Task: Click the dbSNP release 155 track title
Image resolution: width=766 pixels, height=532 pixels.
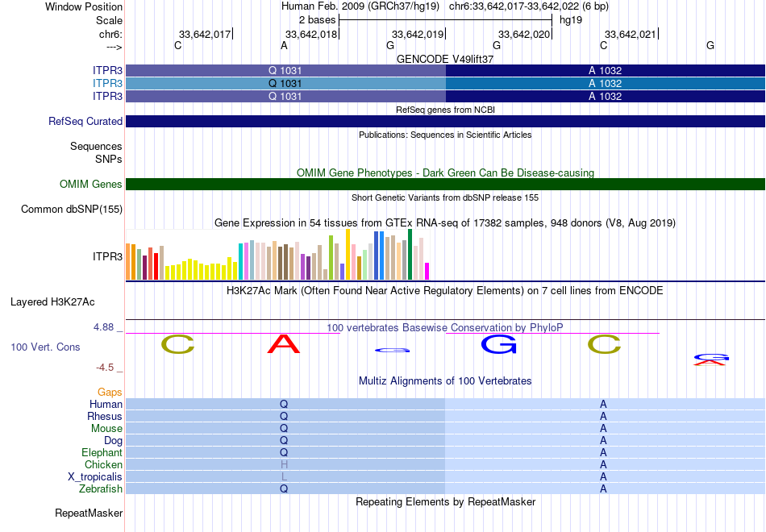Action: (x=445, y=197)
